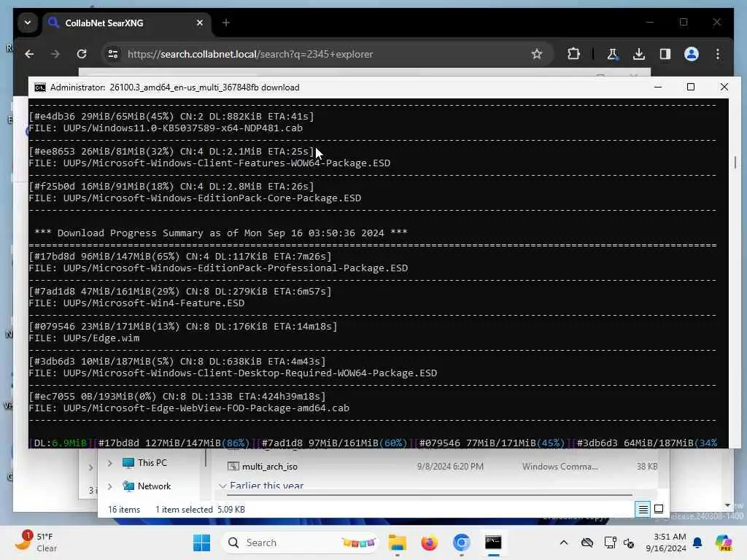This screenshot has width=747, height=560.
Task: Select the EditionPack-Professional-Package.ESD line
Action: tap(218, 268)
